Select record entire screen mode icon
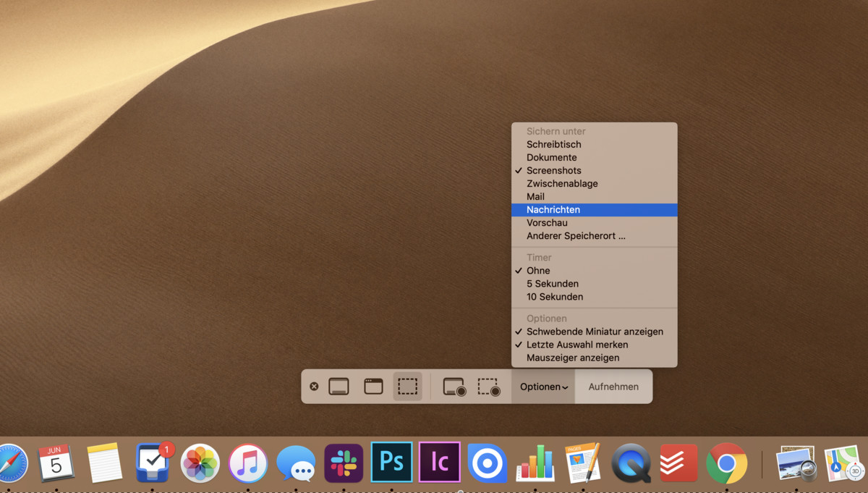 tap(454, 387)
